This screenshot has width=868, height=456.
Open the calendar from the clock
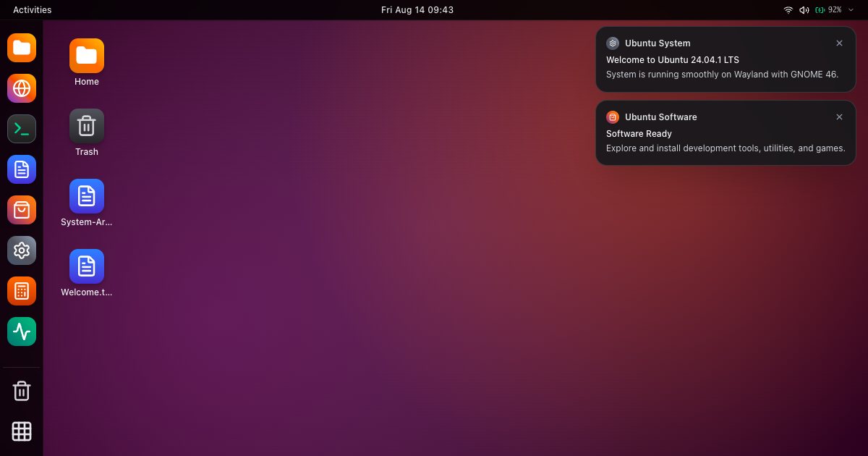click(x=417, y=10)
